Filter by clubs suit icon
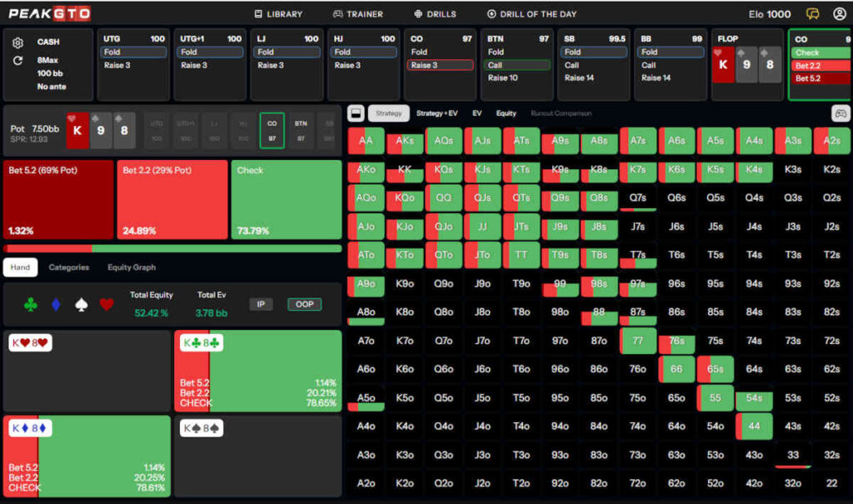The width and height of the screenshot is (853, 504). coord(31,305)
